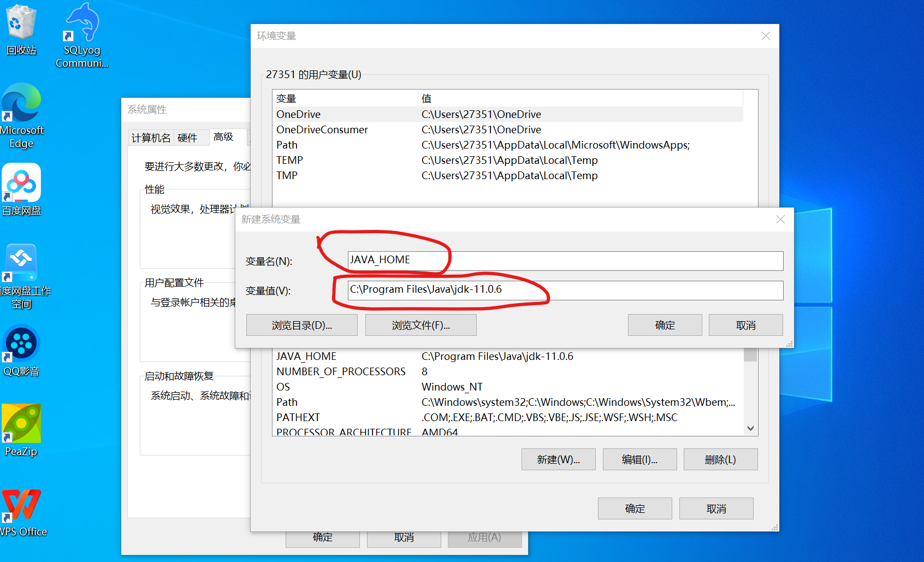Screen dimensions: 924x562
Task: Click the 浏览文件(F)... button
Action: [421, 325]
